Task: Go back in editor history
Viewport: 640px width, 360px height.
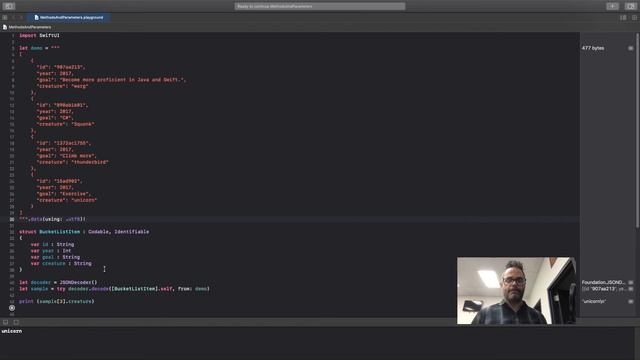Action: [x=13, y=18]
